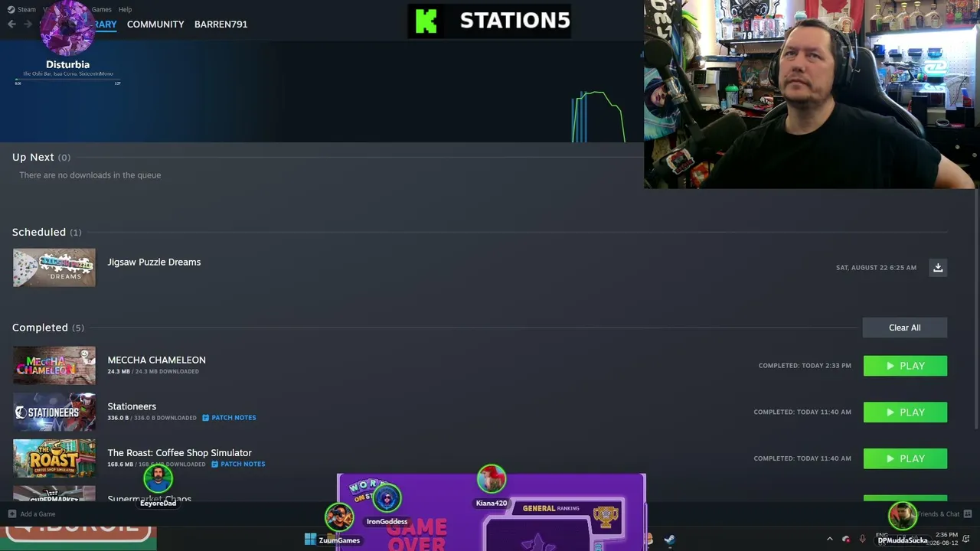This screenshot has height=551, width=980.
Task: Click the MECCHA CHAMELEON title
Action: coord(156,360)
